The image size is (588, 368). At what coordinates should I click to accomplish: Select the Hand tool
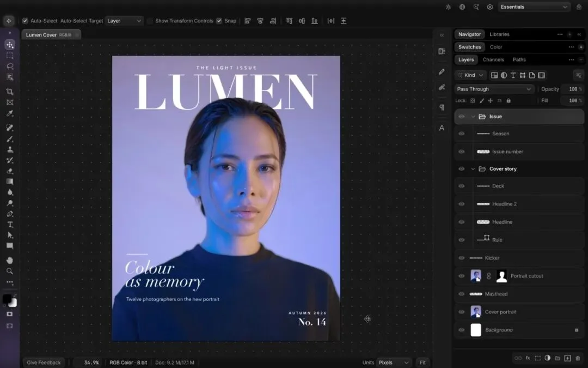tap(10, 260)
